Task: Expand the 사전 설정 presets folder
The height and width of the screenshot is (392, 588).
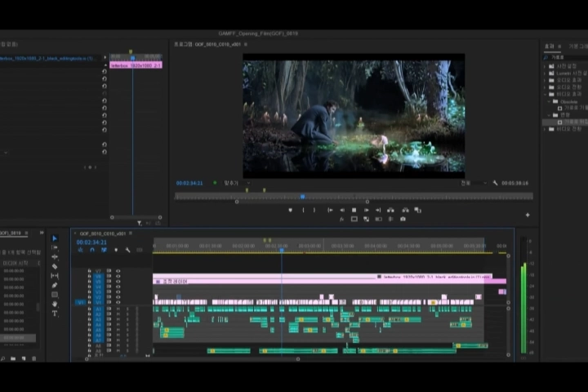Action: pyautogui.click(x=545, y=66)
